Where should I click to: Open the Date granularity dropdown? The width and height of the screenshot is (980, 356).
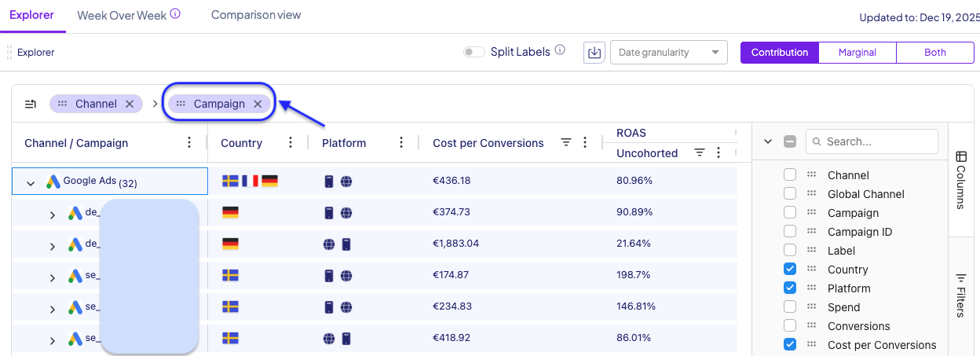[668, 53]
